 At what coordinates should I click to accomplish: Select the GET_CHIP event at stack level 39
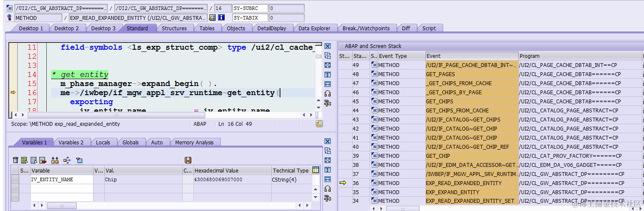tap(472, 156)
